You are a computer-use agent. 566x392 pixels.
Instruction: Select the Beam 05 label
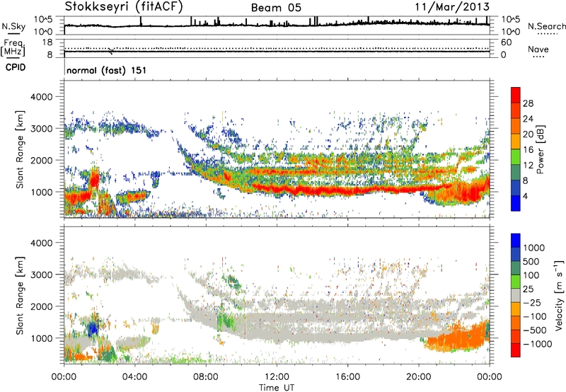point(276,8)
